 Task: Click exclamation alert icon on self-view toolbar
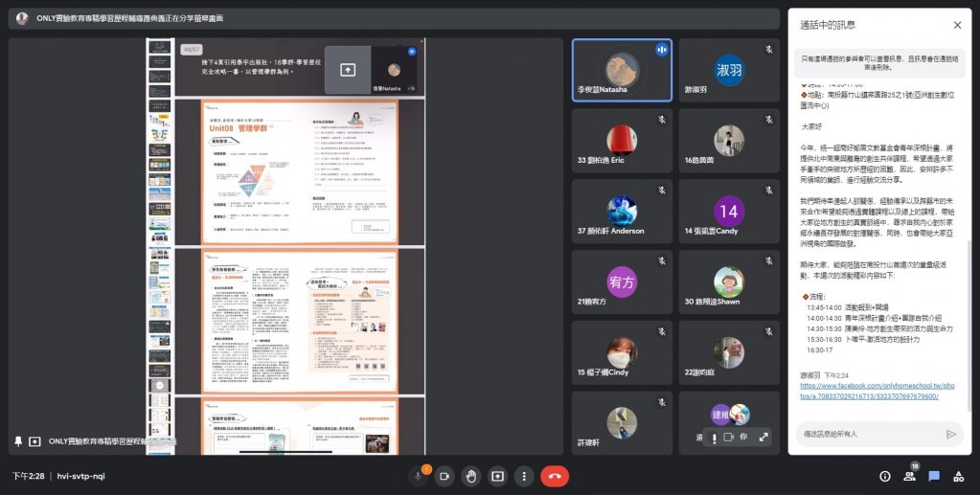pyautogui.click(x=714, y=439)
